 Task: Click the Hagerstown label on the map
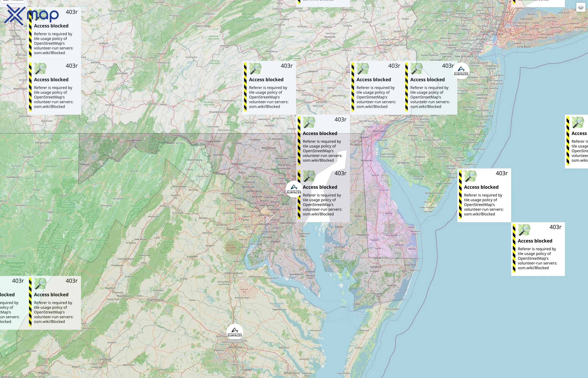(214, 141)
